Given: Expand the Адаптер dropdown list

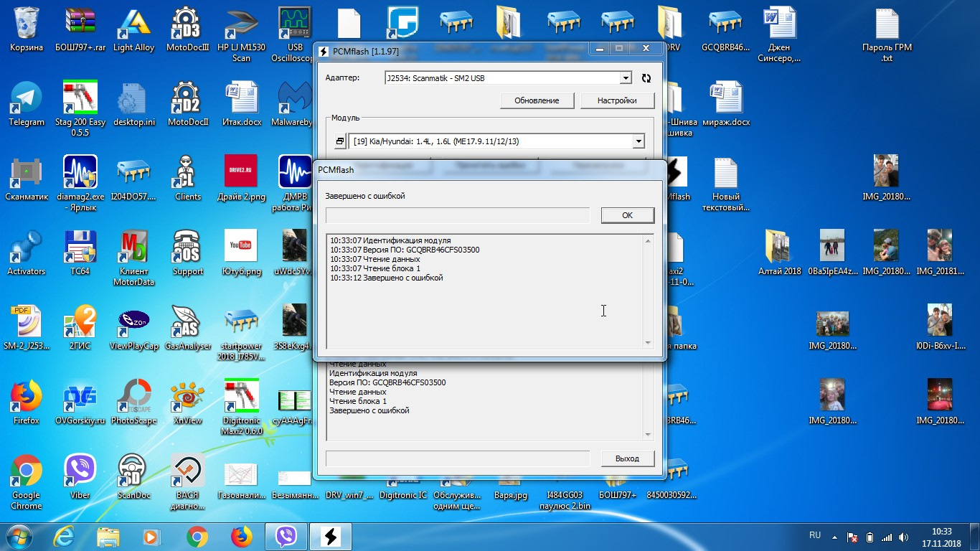Looking at the screenshot, I should tap(626, 77).
